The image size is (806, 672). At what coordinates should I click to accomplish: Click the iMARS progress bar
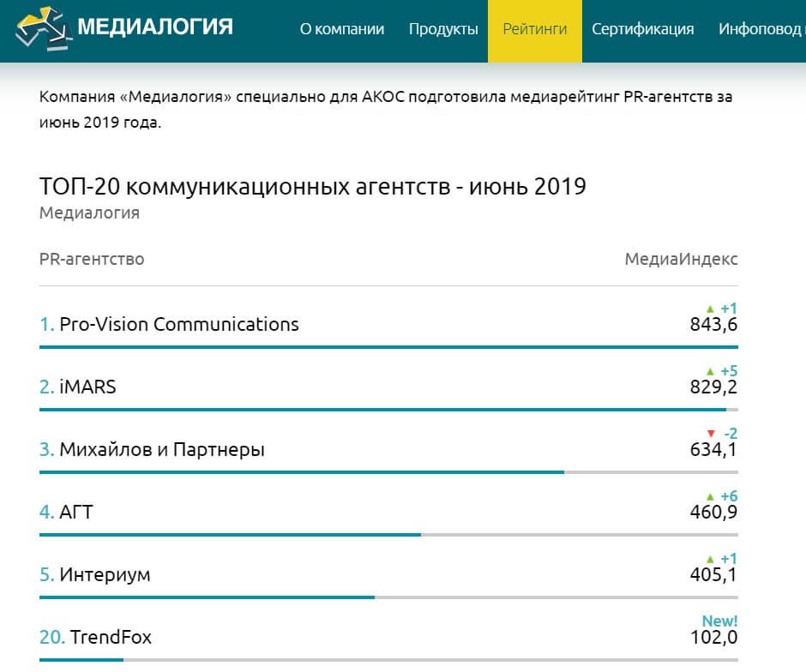click(x=388, y=410)
